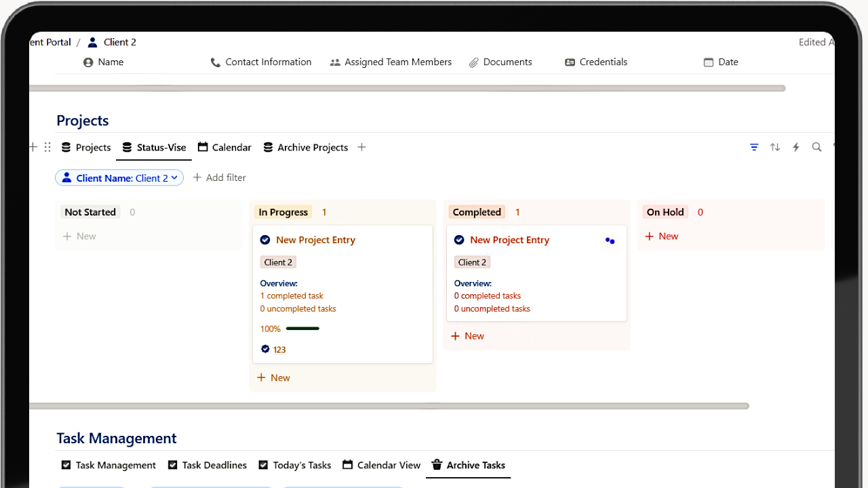The image size is (868, 488).
Task: Open the filter icon in Projects toolbar
Action: [x=754, y=147]
